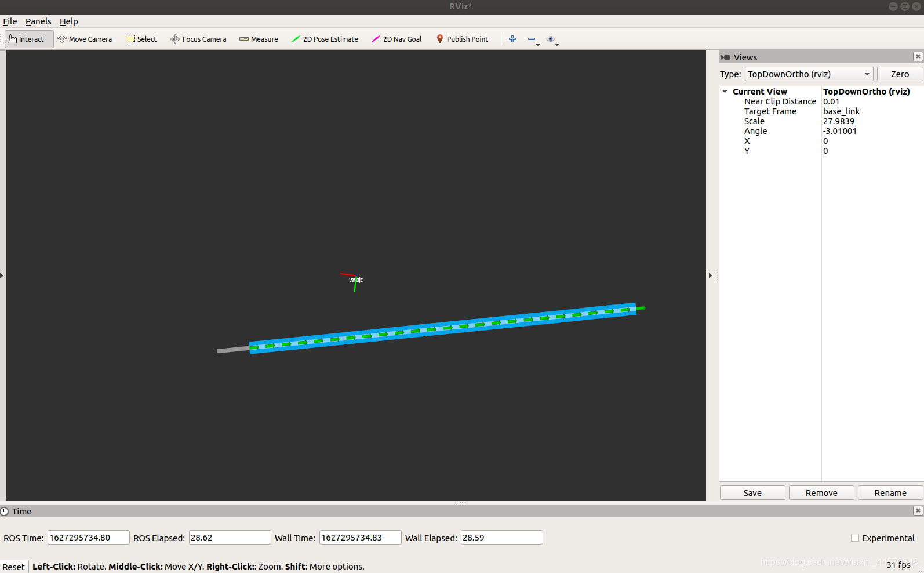924x573 pixels.
Task: Click the Angle value -3.01001
Action: pyautogui.click(x=840, y=131)
